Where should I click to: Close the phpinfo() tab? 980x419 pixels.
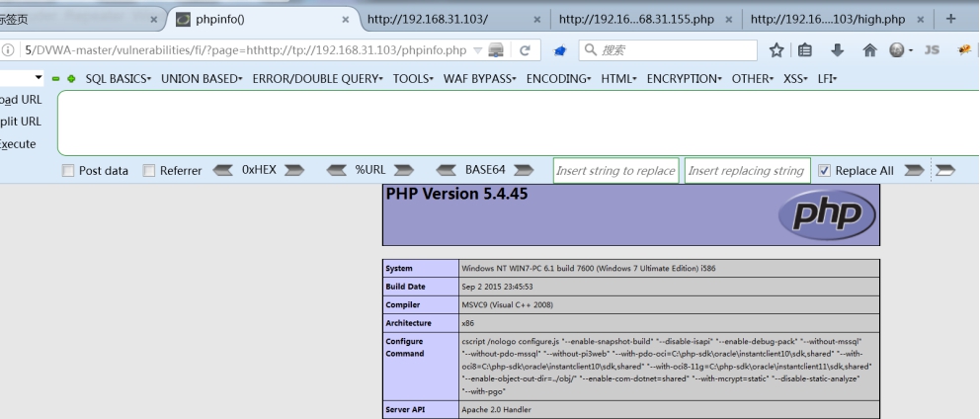click(345, 20)
